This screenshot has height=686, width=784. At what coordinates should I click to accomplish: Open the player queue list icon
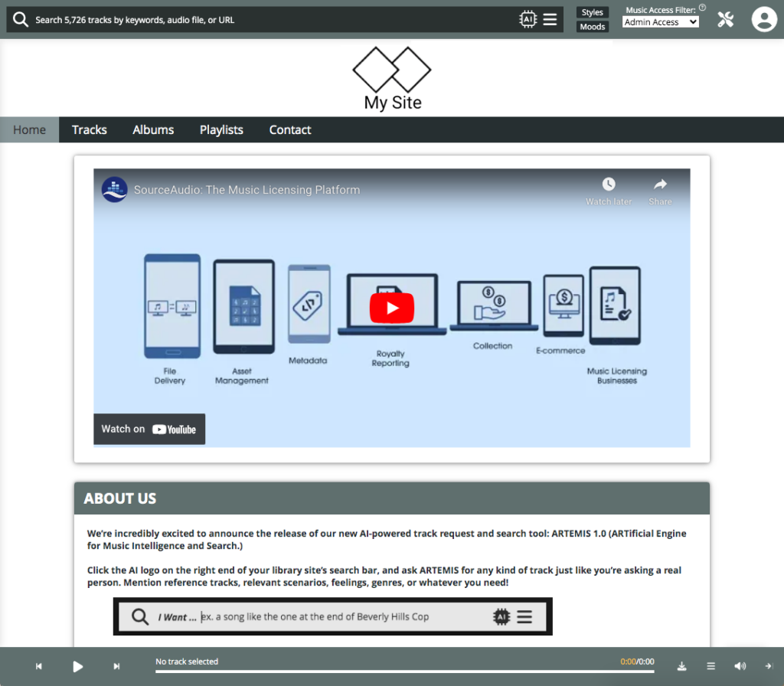(x=710, y=666)
